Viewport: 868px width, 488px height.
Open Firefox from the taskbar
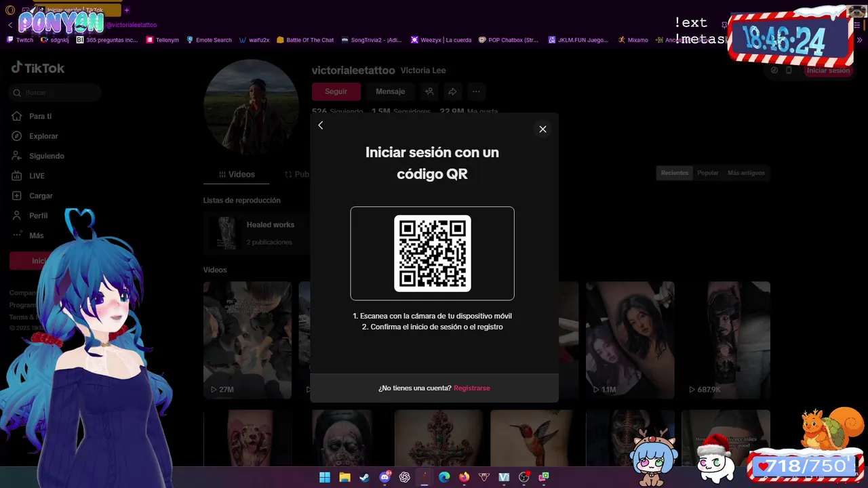tap(464, 477)
